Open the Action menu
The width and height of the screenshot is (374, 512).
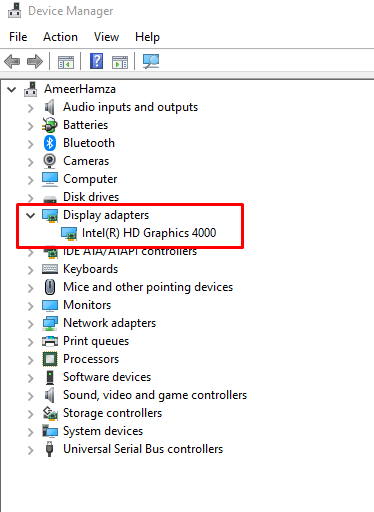[x=60, y=37]
